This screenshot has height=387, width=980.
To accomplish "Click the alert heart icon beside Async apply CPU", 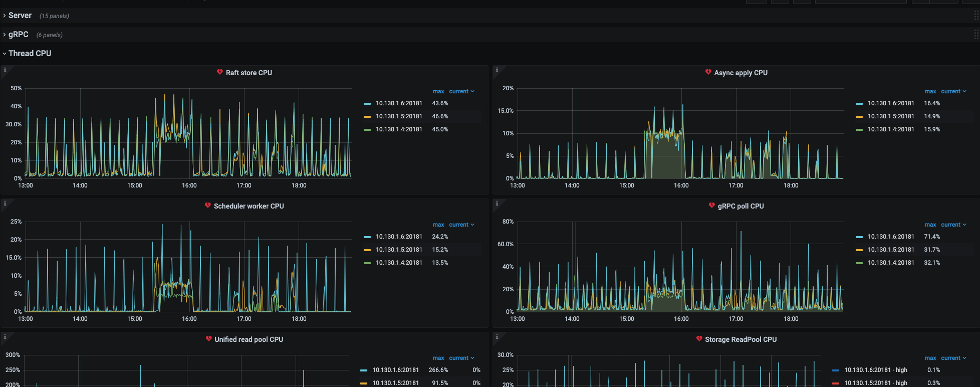I will [708, 72].
